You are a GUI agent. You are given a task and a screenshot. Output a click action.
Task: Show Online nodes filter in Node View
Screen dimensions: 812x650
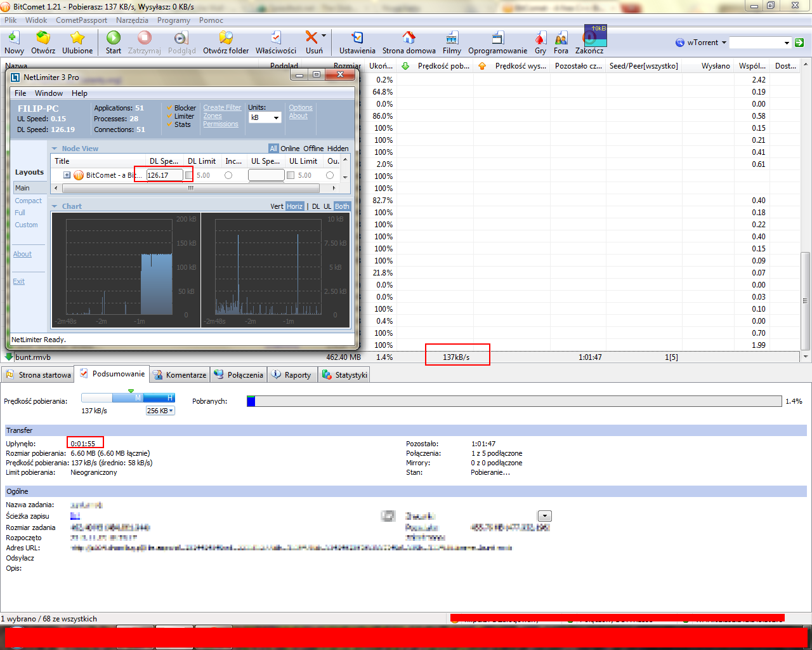click(290, 149)
